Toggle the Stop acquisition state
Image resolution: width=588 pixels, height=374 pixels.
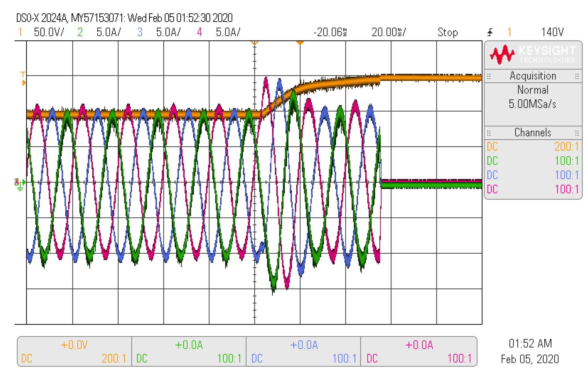pyautogui.click(x=448, y=32)
